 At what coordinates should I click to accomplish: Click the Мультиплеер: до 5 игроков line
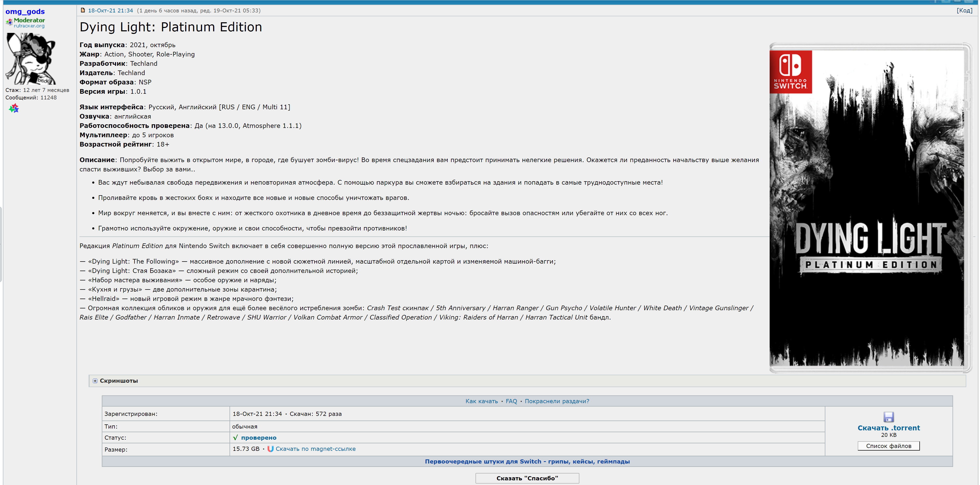click(x=127, y=135)
